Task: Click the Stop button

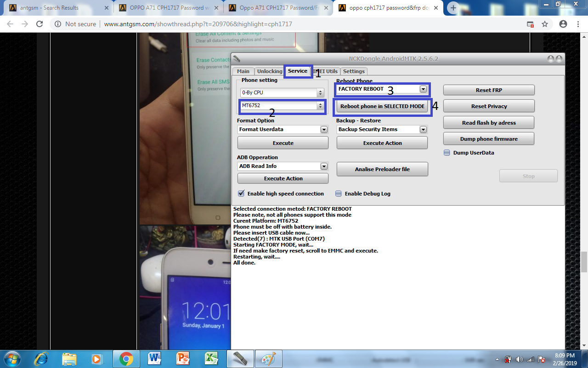Action: click(x=528, y=176)
